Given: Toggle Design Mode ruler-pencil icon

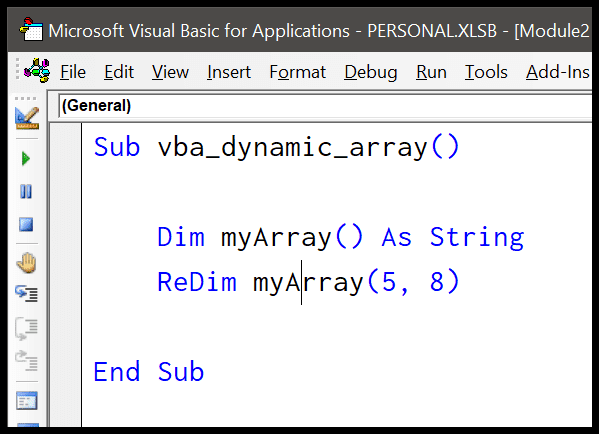Looking at the screenshot, I should 26,118.
